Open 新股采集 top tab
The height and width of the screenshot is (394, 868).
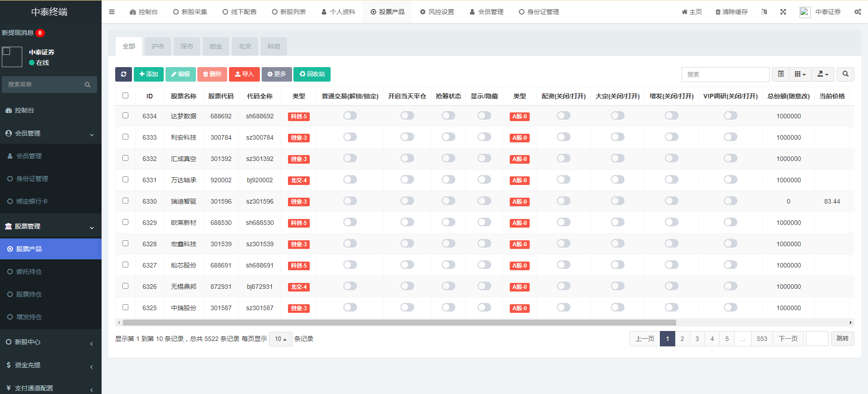[190, 12]
